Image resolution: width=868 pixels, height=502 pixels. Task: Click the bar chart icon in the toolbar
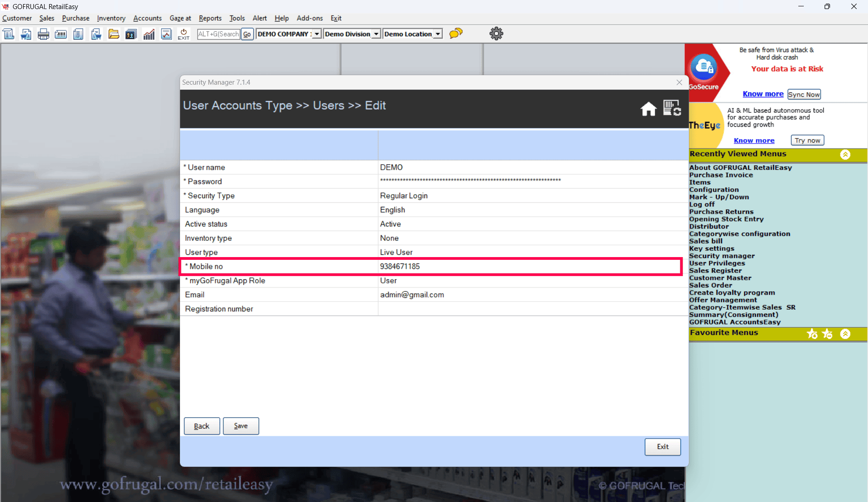click(149, 34)
